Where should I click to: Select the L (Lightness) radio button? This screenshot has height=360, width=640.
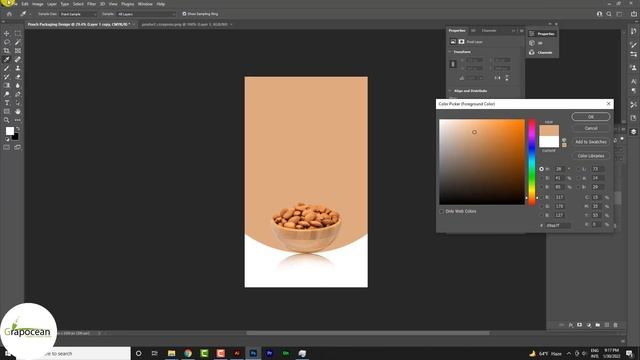578,169
